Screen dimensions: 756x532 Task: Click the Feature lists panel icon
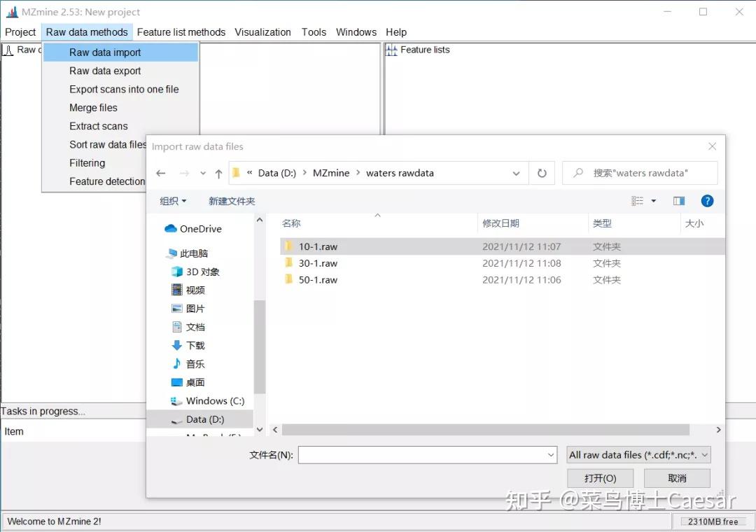[x=391, y=50]
